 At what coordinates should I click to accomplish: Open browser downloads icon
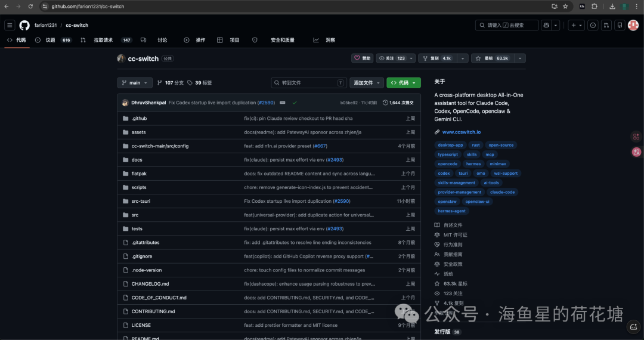612,6
